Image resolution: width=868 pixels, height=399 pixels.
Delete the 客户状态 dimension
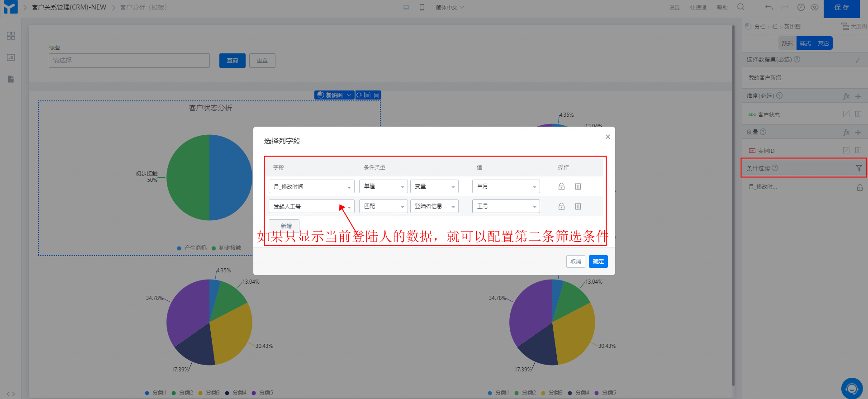[x=858, y=114]
